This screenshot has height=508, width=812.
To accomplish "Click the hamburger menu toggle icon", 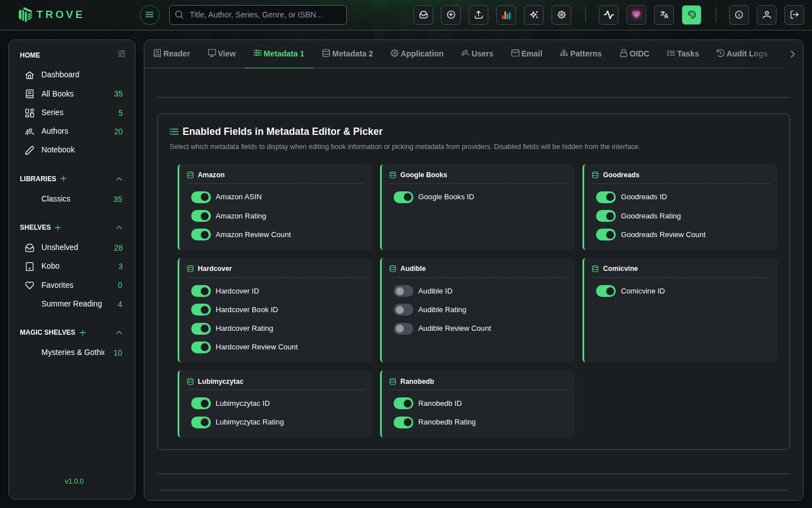I will point(149,15).
